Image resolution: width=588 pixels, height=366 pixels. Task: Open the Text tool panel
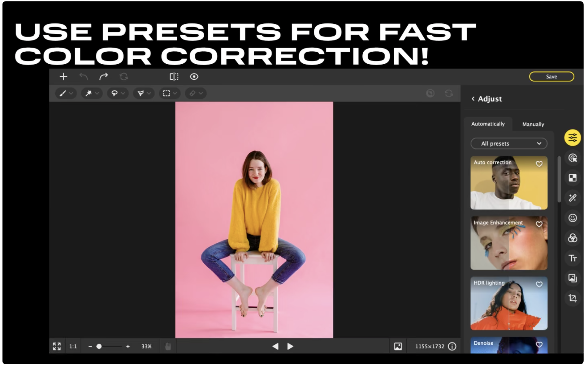tap(573, 258)
